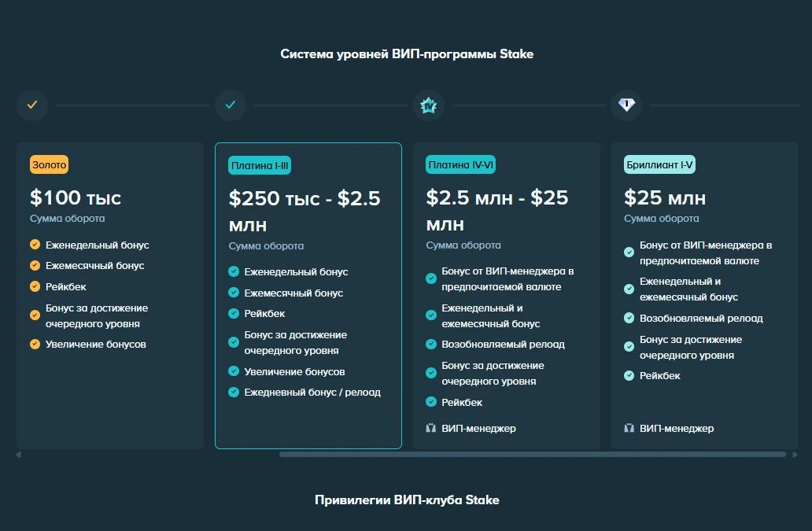
Task: Select the Платина I-III level tag
Action: click(x=260, y=165)
